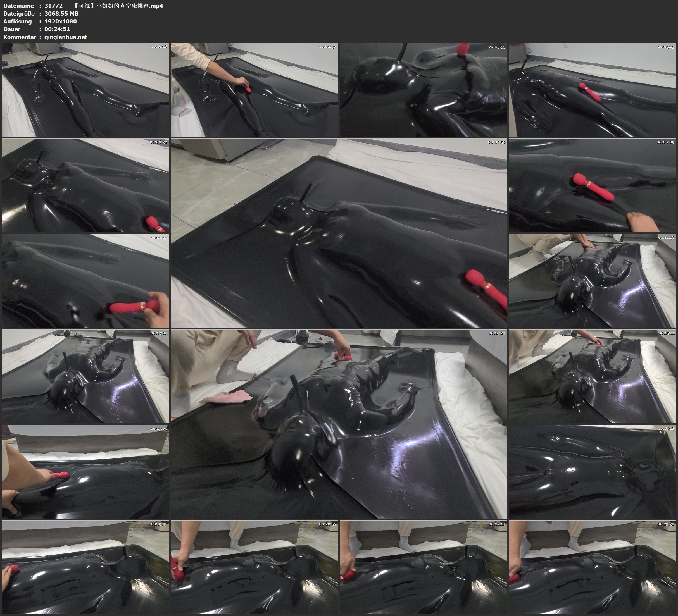Click the thumbnail timestamped 00:01:18
The width and height of the screenshot is (678, 616).
point(85,89)
